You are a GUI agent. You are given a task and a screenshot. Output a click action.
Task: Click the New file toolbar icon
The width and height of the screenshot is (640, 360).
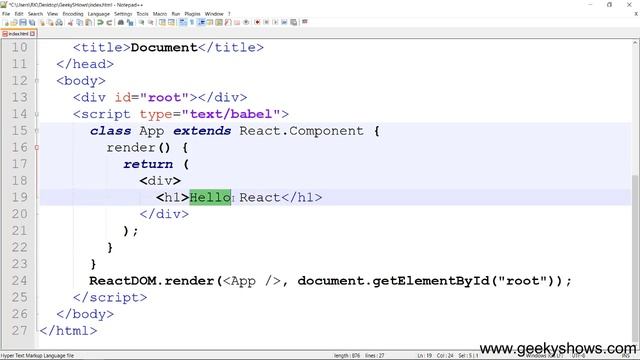[x=6, y=22]
